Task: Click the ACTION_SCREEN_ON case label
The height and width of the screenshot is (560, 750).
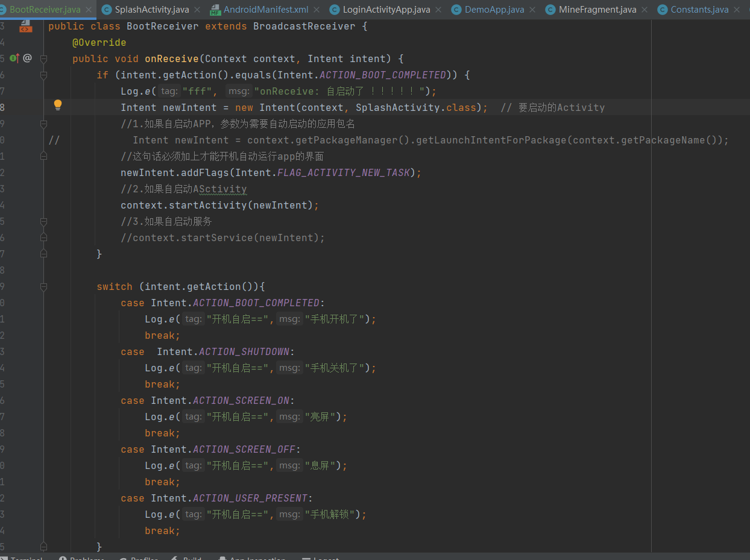Action: pos(241,401)
